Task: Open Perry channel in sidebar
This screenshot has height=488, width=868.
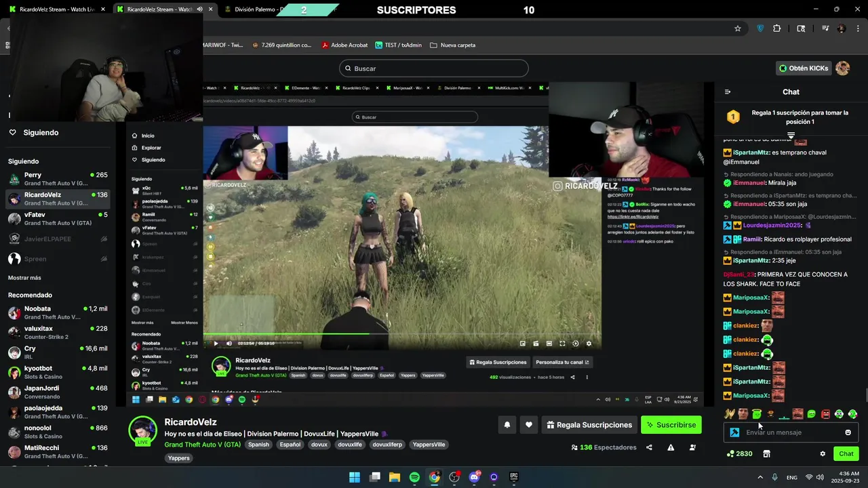Action: coord(58,179)
